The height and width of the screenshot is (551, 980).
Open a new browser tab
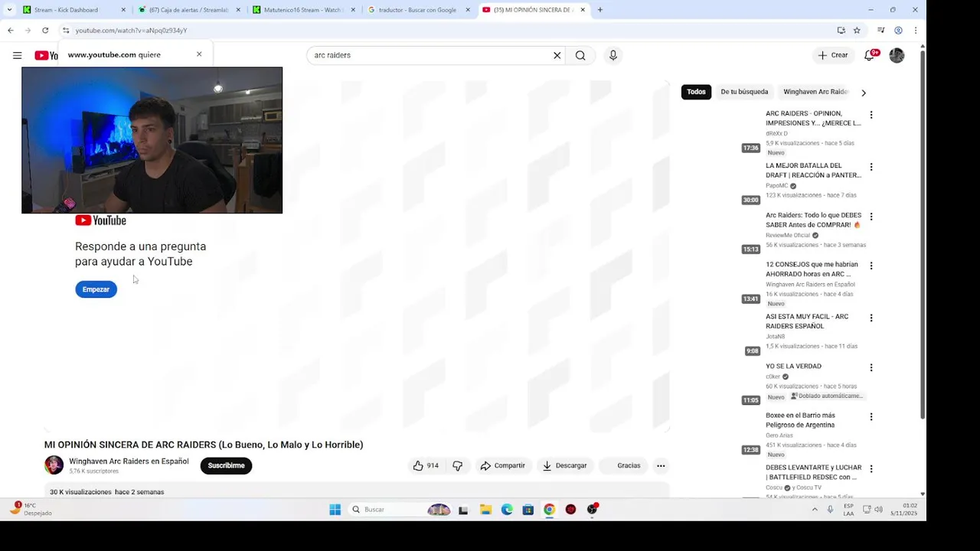pos(599,10)
